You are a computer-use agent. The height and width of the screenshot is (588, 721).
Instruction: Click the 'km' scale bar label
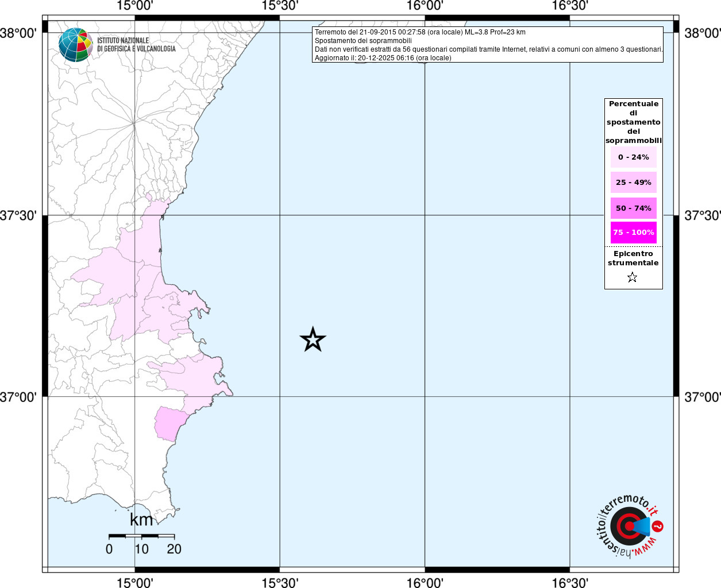coord(141,520)
